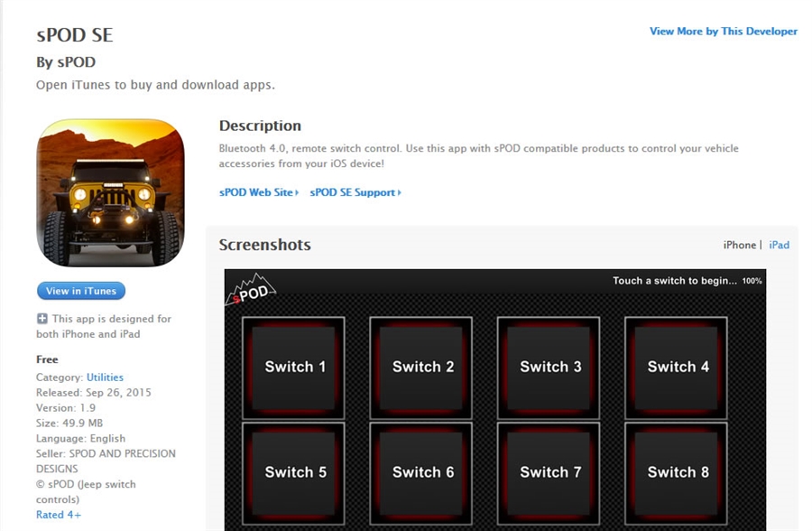Image resolution: width=812 pixels, height=531 pixels.
Task: Click the plus icon beside 'This app is designed'
Action: 42,319
